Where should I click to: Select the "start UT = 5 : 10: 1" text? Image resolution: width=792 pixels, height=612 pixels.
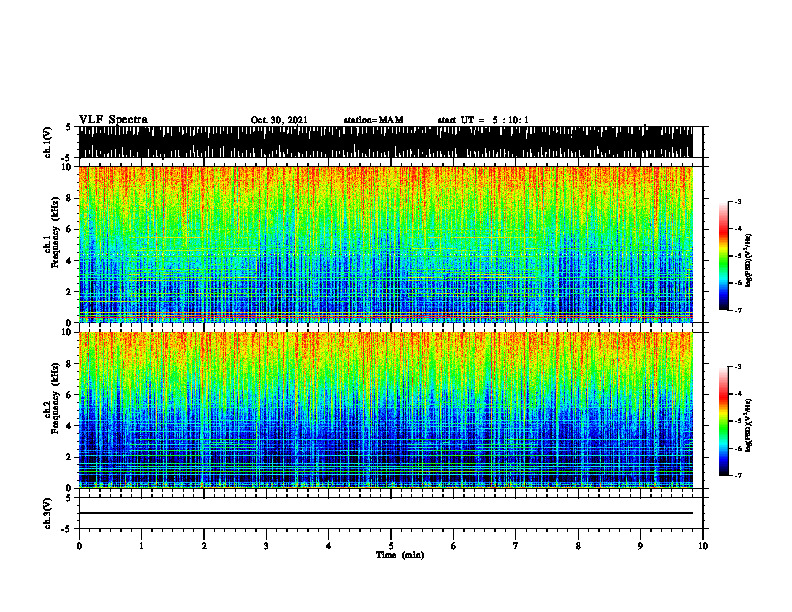click(x=483, y=120)
